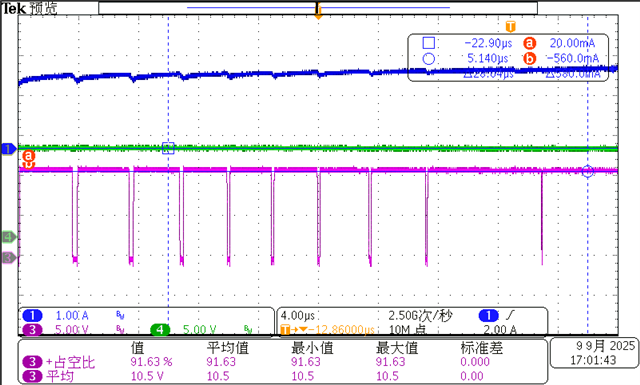
Task: Select the square cursor a handle on waveform
Action: (168, 148)
